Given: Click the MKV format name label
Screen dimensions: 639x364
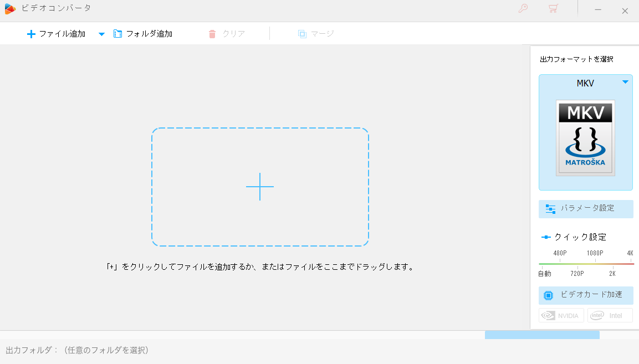Looking at the screenshot, I should click(x=585, y=84).
